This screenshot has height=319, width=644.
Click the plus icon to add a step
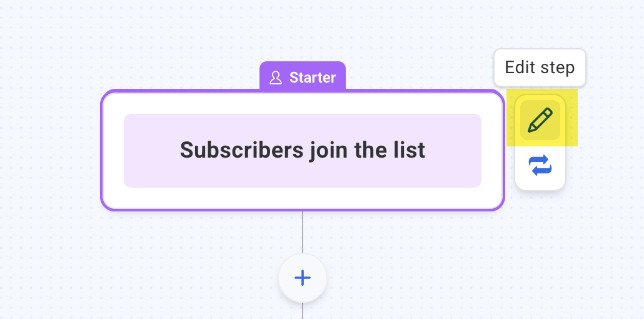click(x=303, y=278)
